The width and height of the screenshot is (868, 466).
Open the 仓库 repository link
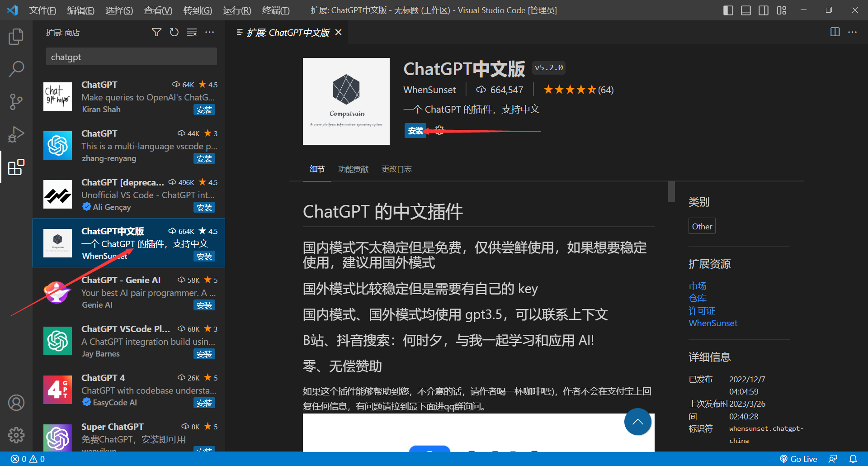[x=698, y=298]
